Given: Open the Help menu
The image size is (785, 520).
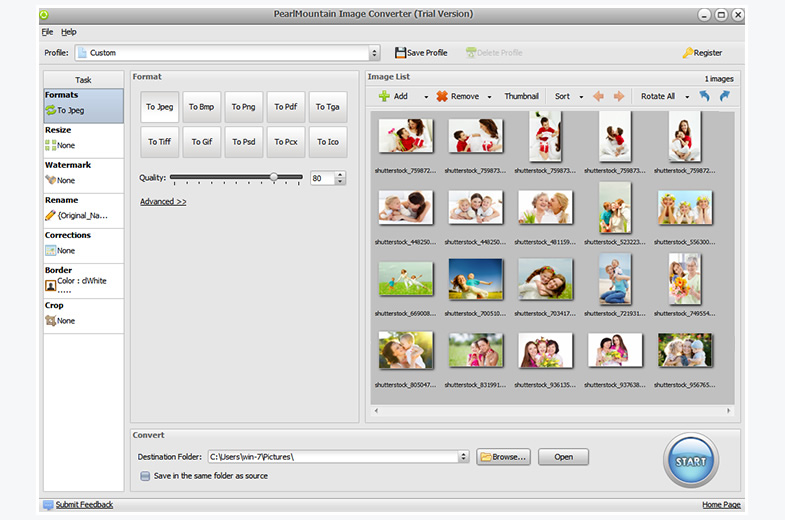Looking at the screenshot, I should click(68, 32).
